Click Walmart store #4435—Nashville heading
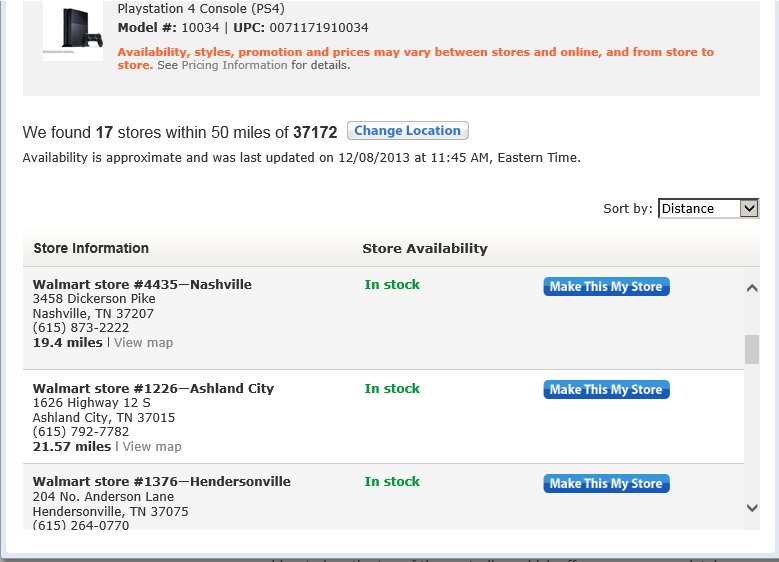This screenshot has height=562, width=779. (x=142, y=285)
